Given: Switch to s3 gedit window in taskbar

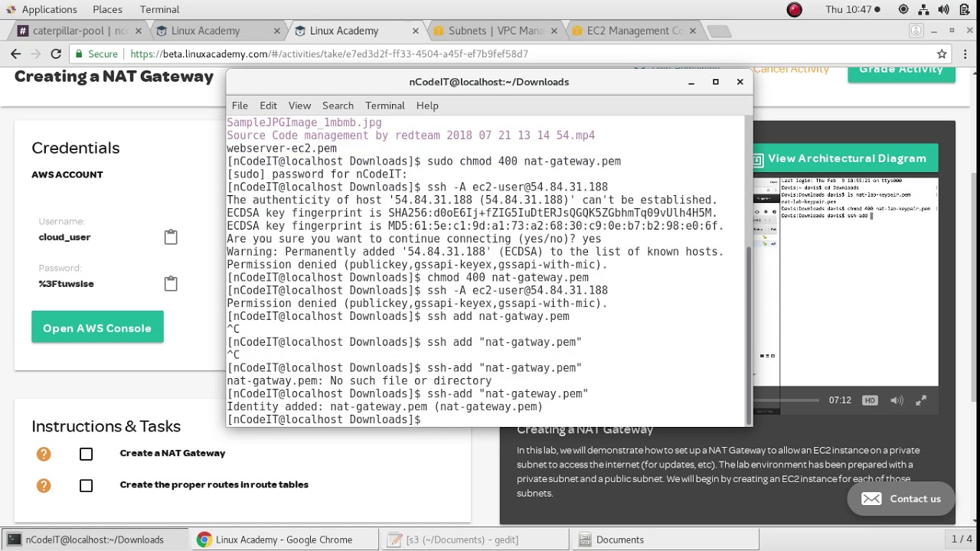Looking at the screenshot, I should coord(473,540).
